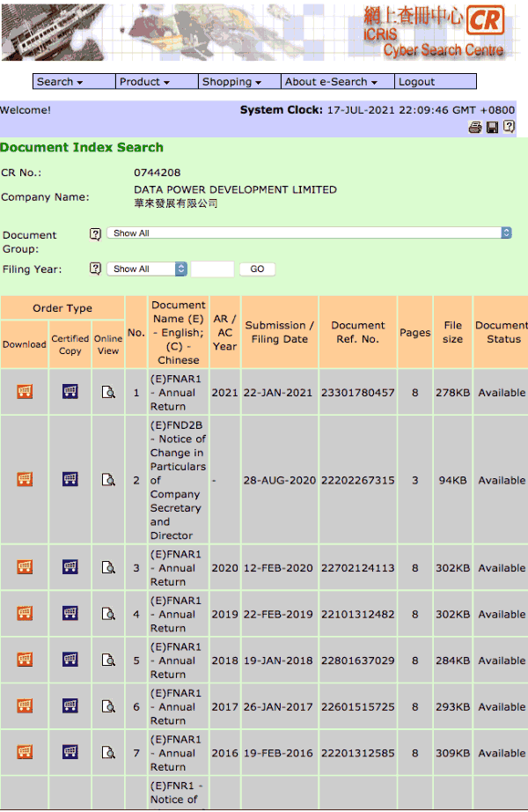This screenshot has height=812, width=528.
Task: Click document ref 22201312585
Action: click(357, 753)
